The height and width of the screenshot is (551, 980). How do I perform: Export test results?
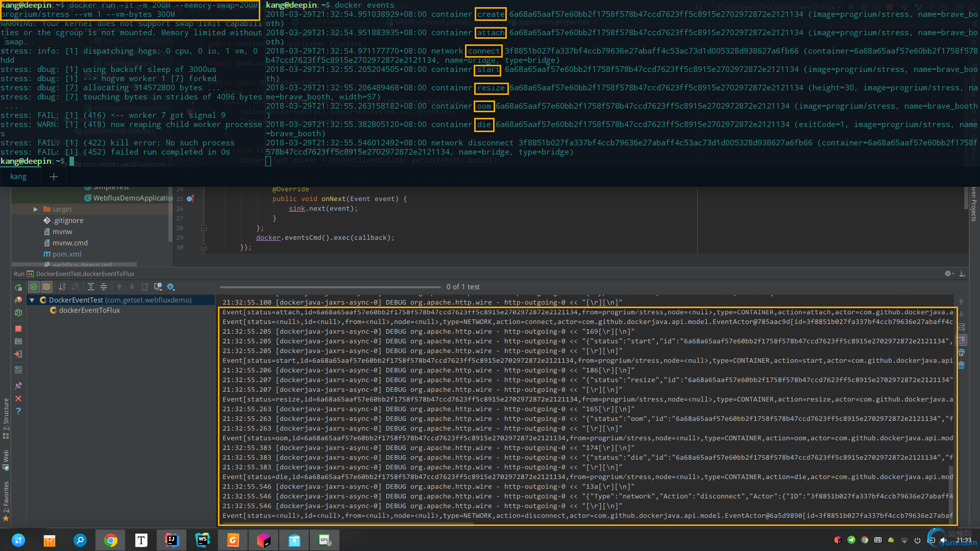tap(145, 287)
